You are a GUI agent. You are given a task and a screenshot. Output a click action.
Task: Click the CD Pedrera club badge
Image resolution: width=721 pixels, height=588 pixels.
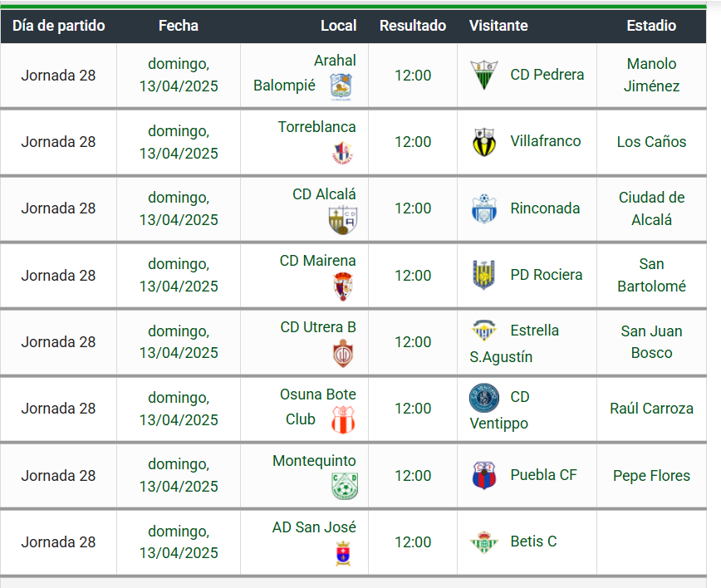pos(484,75)
